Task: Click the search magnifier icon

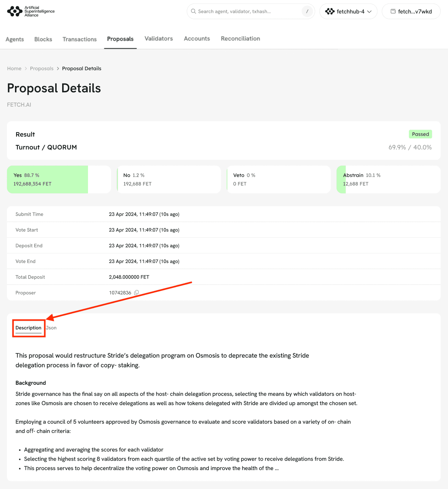Action: pos(193,12)
